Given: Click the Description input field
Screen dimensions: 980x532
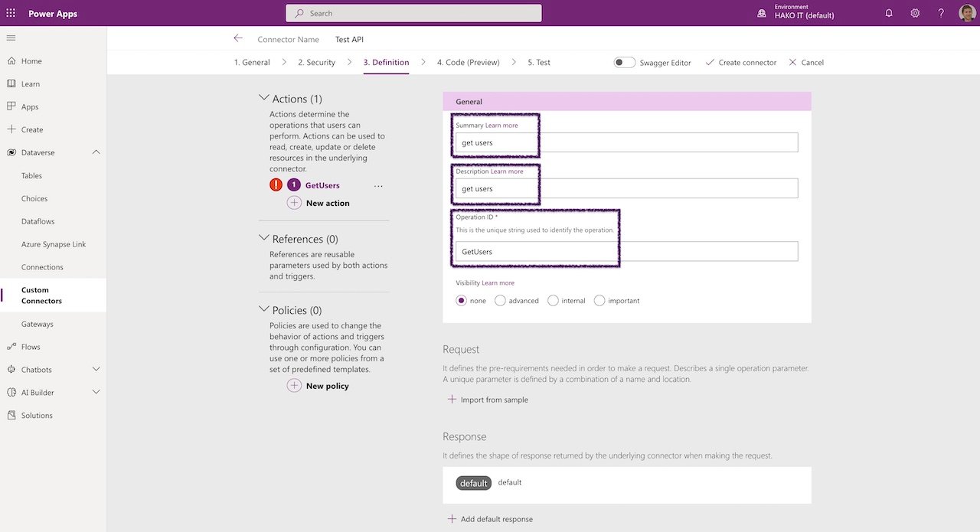Looking at the screenshot, I should pyautogui.click(x=626, y=188).
